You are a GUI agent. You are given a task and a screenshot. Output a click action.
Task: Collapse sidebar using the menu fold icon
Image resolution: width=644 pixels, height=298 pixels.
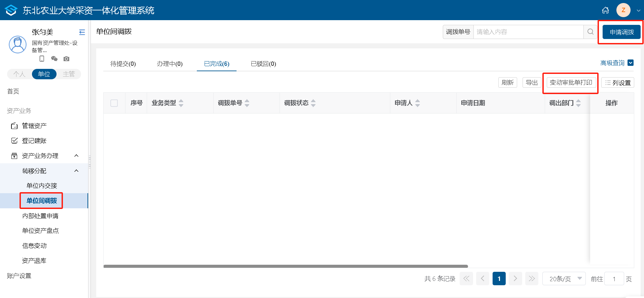pos(82,32)
